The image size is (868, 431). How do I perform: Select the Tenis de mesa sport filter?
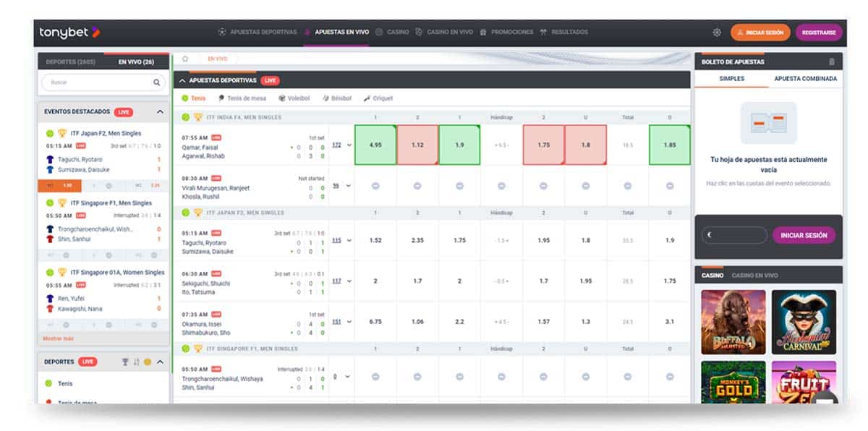point(241,98)
